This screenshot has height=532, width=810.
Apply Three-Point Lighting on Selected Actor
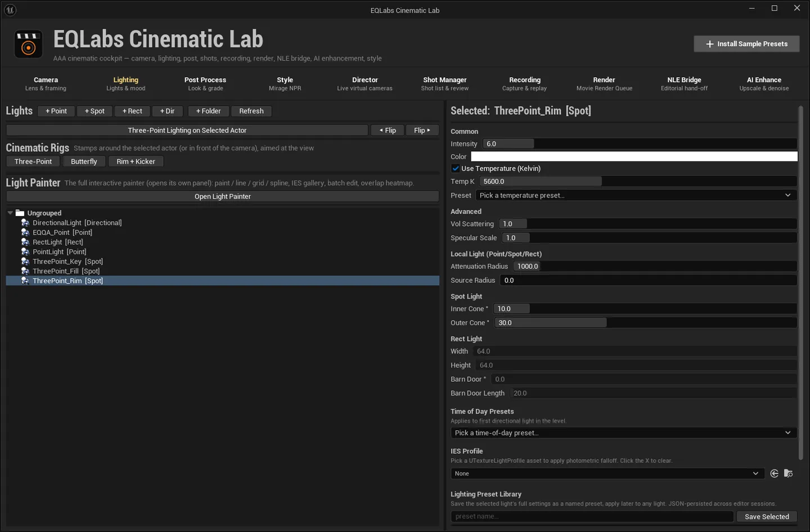tap(187, 130)
